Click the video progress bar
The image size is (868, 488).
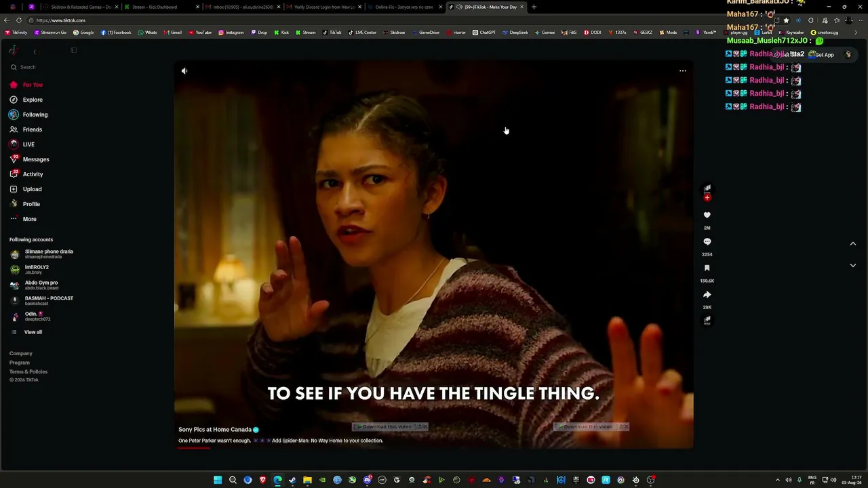pos(434,448)
